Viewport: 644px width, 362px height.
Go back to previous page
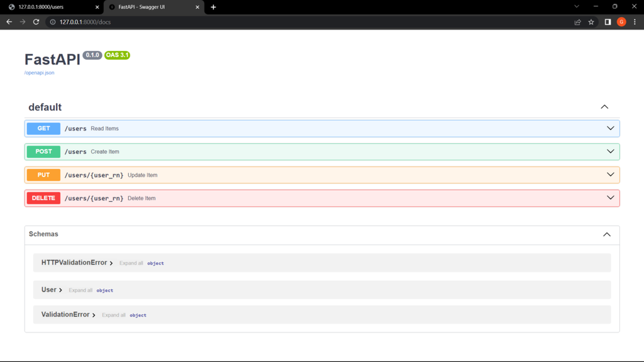9,22
